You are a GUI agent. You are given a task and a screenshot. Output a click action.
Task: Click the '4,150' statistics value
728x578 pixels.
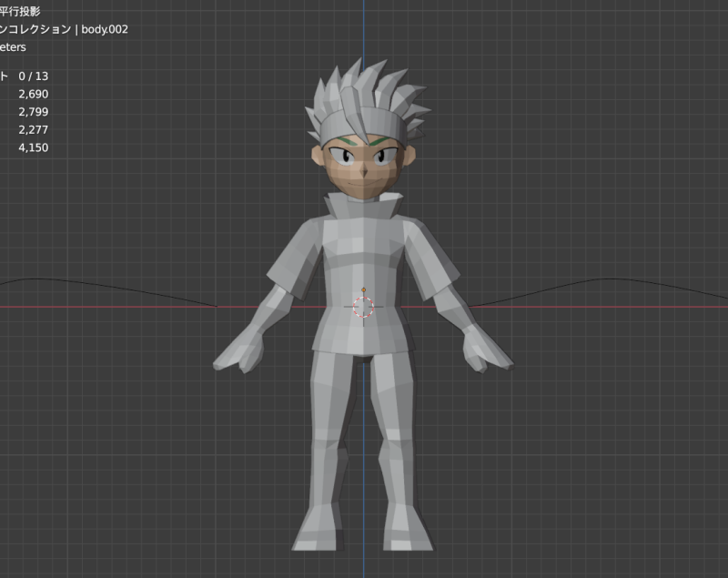(x=34, y=147)
